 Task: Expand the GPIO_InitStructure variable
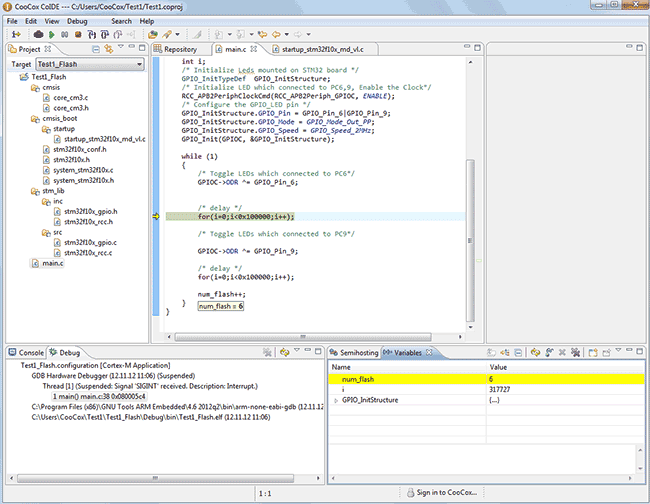[x=335, y=400]
